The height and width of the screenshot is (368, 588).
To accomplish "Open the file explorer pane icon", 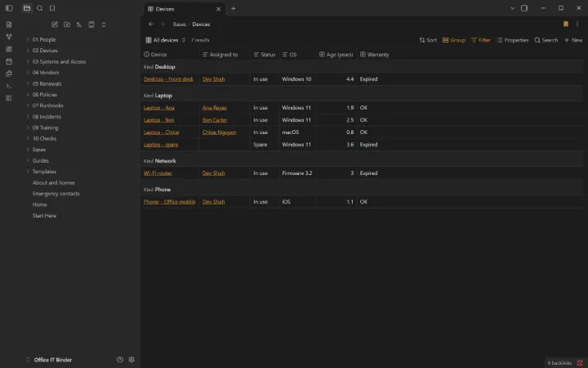I will coord(27,8).
